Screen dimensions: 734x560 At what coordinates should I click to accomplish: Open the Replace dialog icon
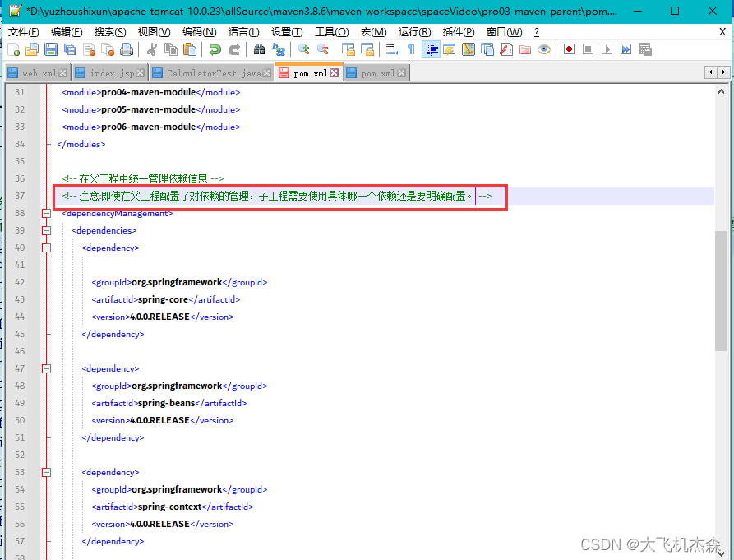click(x=279, y=49)
